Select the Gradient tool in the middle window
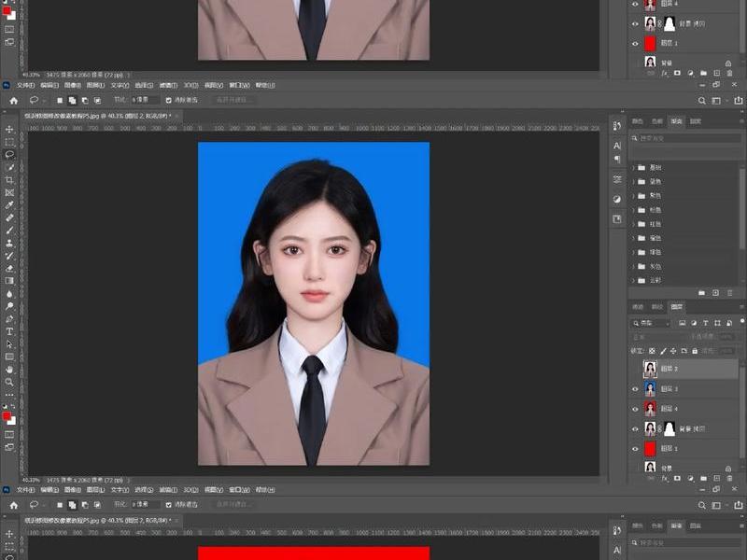This screenshot has height=560, width=747. point(9,281)
